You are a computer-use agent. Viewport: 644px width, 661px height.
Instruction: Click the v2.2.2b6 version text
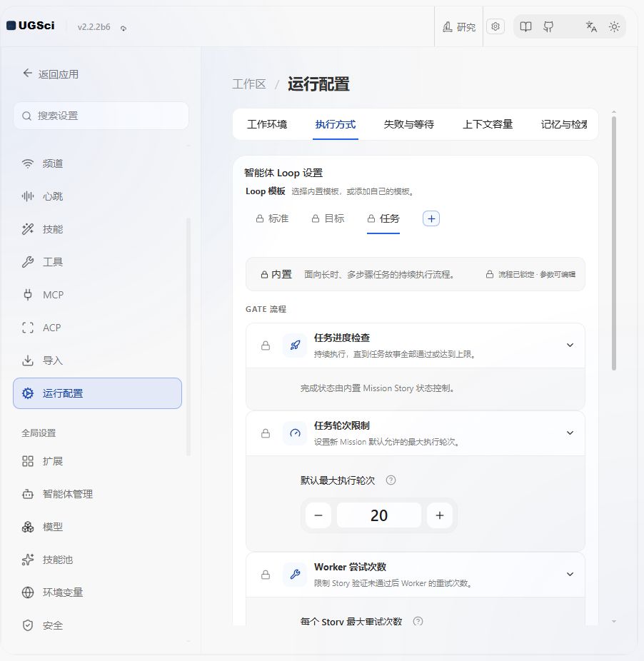pyautogui.click(x=94, y=27)
